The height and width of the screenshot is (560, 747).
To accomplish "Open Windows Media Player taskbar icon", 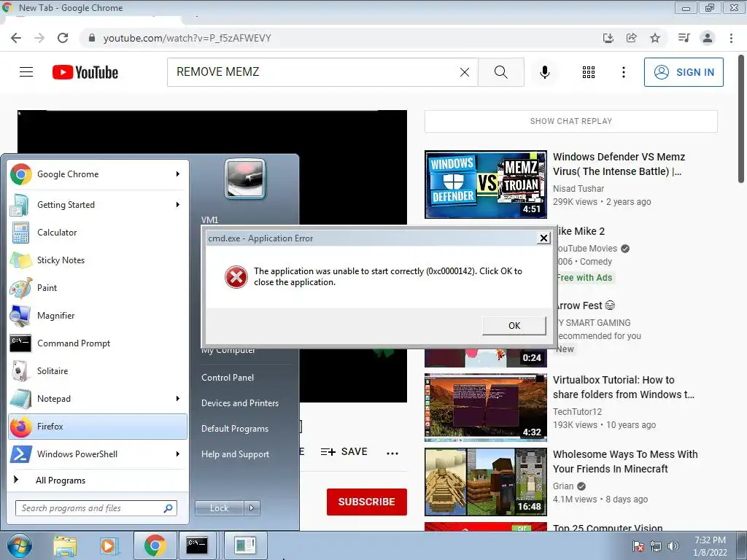I will [108, 546].
